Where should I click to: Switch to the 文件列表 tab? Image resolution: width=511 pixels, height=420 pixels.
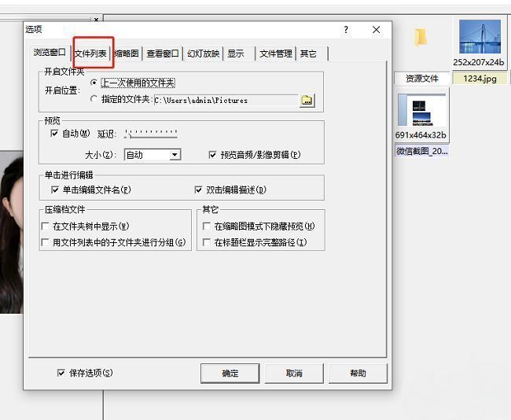[90, 53]
